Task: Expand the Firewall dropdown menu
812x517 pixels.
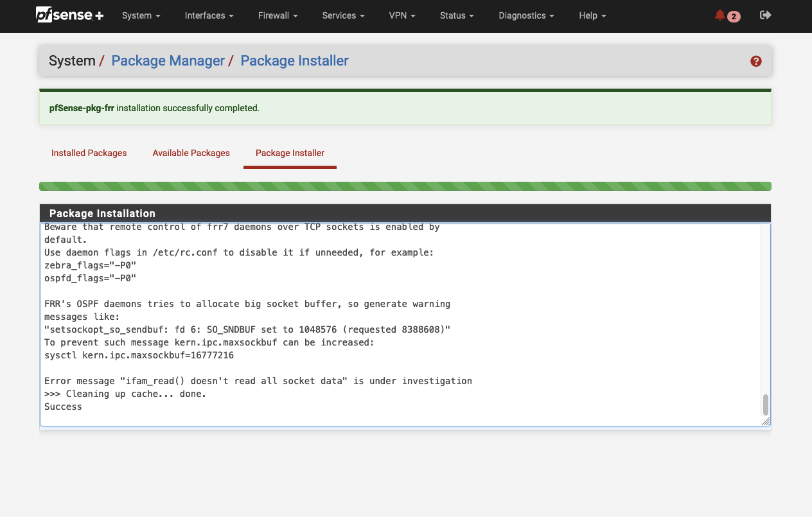Action: tap(278, 15)
